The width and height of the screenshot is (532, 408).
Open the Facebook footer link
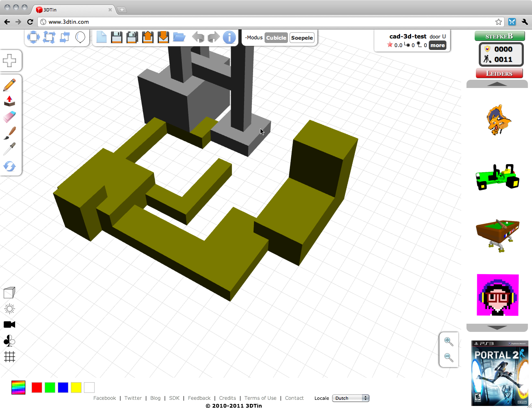tap(104, 398)
